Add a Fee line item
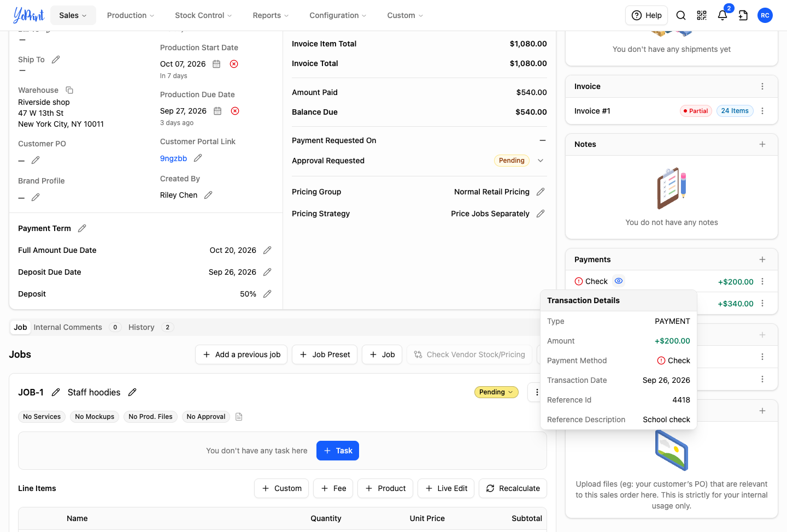 tap(333, 488)
